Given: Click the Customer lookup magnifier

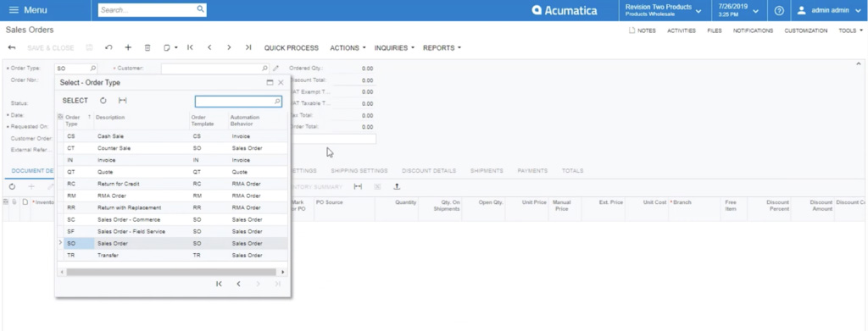Looking at the screenshot, I should (x=264, y=69).
